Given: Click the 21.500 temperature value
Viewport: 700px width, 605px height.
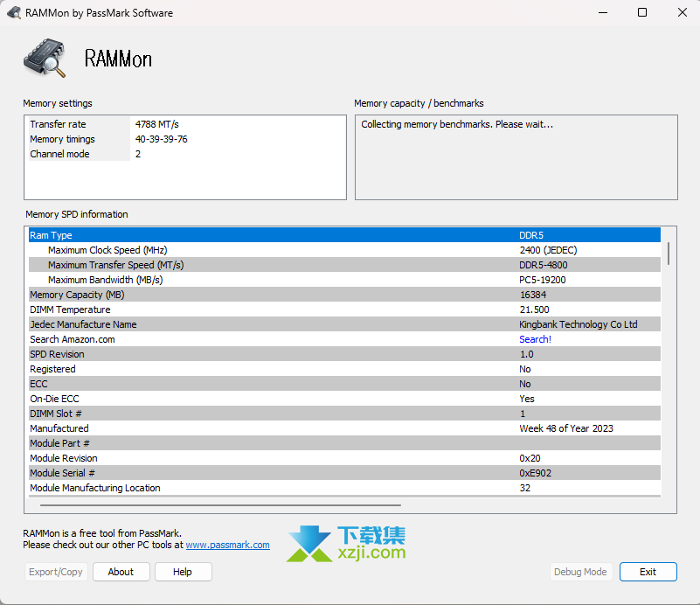Looking at the screenshot, I should 534,309.
